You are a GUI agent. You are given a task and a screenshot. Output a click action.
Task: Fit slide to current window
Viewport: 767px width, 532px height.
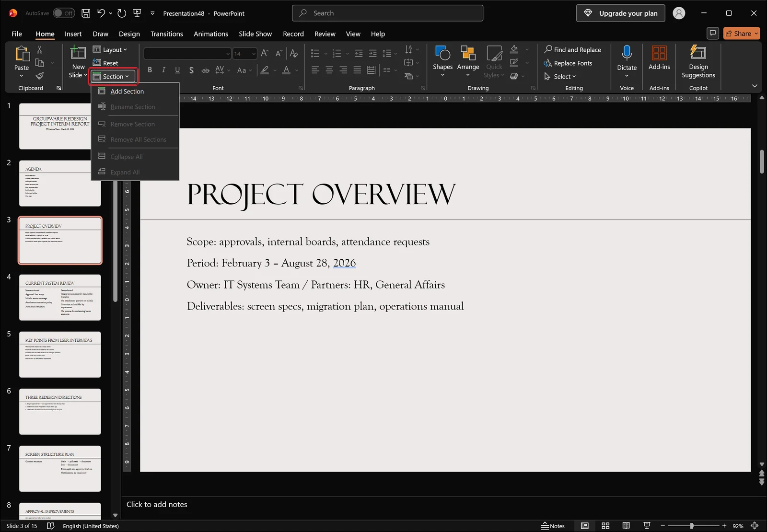755,526
